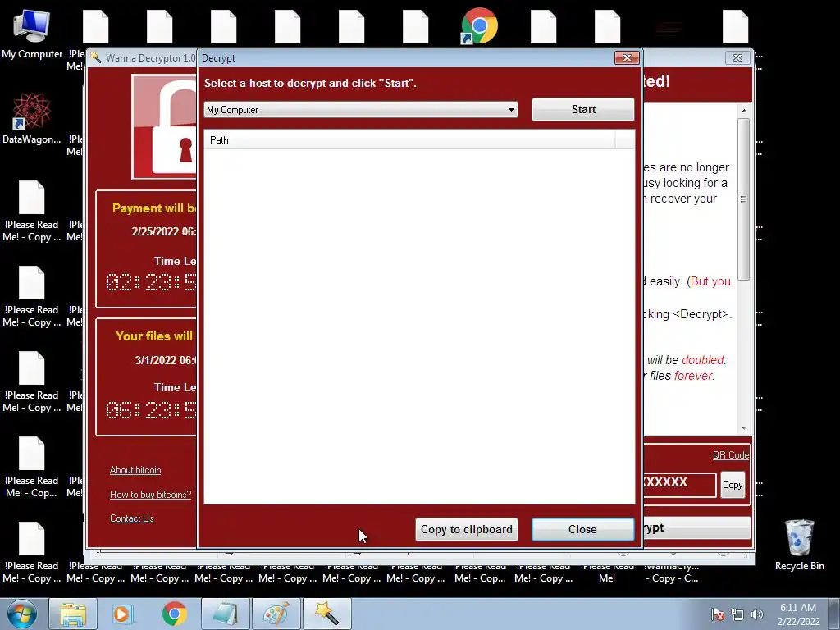Select the bottom-left !Please Read Me! - Copy file
840x630 pixels.
pos(32,553)
